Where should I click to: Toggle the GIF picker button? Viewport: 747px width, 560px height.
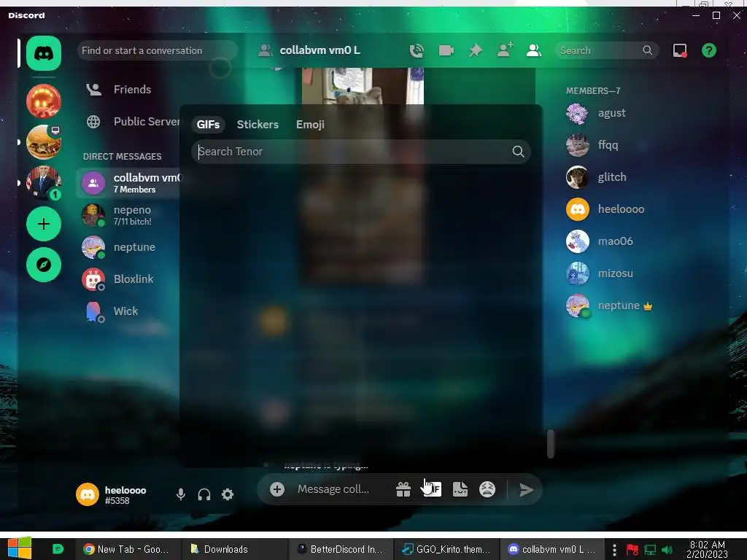click(x=433, y=489)
